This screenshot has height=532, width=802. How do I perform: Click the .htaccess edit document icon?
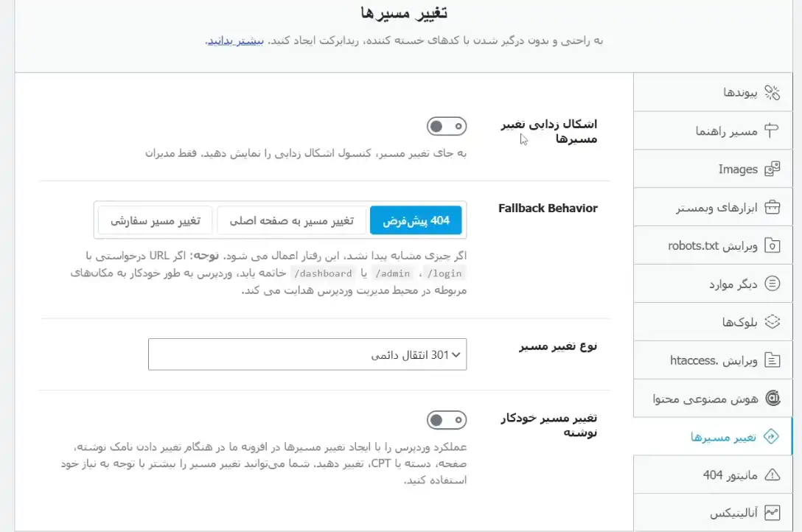pos(772,360)
